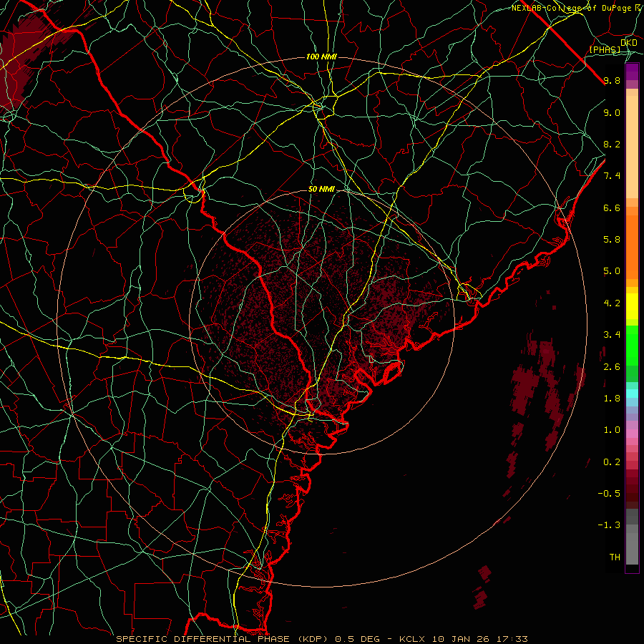This screenshot has width=644, height=644.
Task: Click the 0.5 DEG elevation text
Action: coord(356,639)
